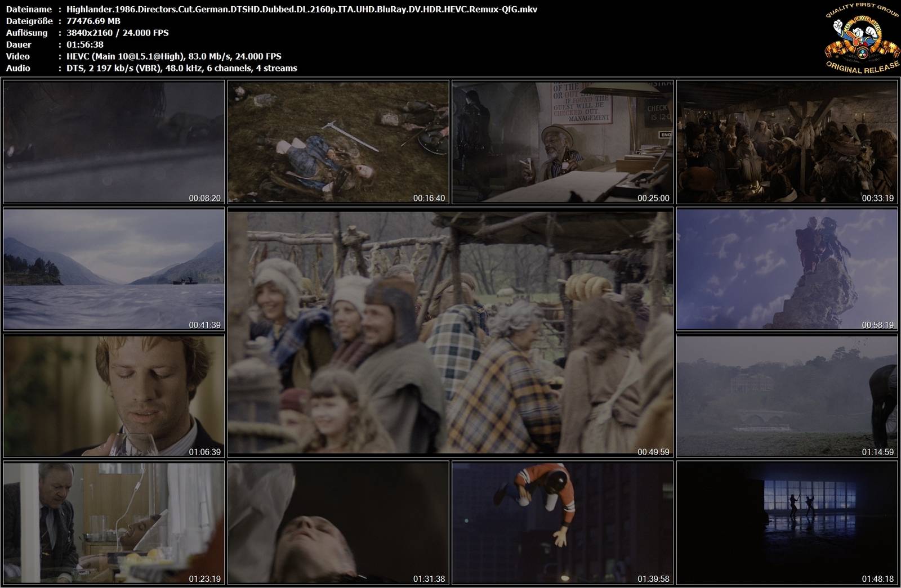Click the Quality First Group logo
901x588 pixels.
click(862, 38)
